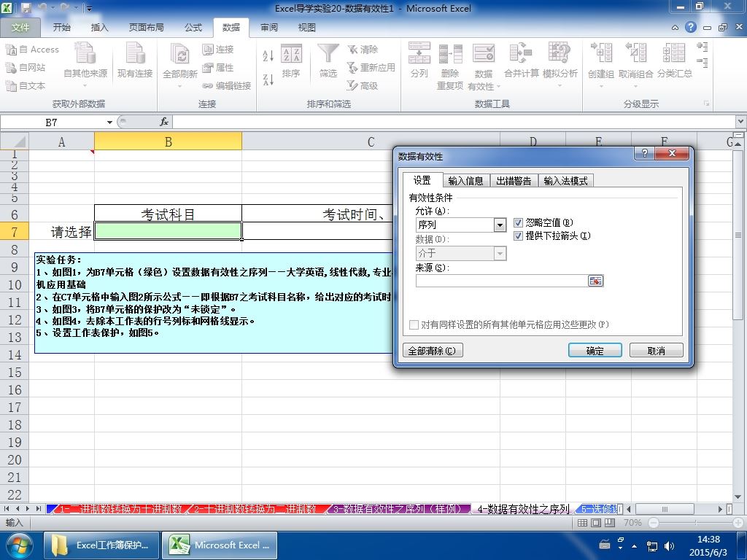Click the 确定 button
This screenshot has width=747, height=560.
coord(595,351)
